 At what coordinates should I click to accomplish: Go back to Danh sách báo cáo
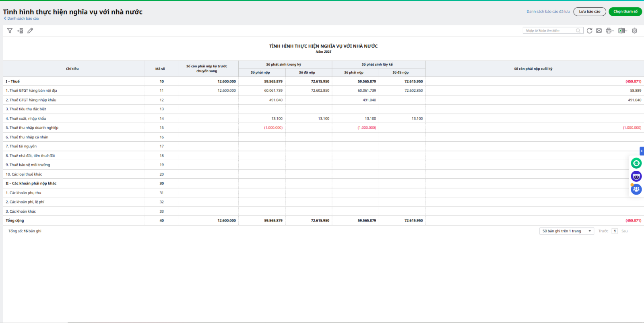tap(22, 19)
